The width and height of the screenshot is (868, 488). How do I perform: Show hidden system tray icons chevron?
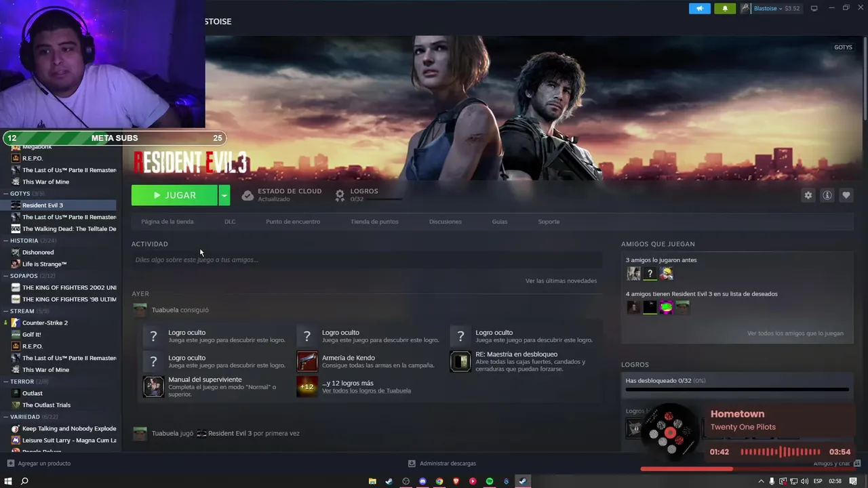pyautogui.click(x=761, y=481)
